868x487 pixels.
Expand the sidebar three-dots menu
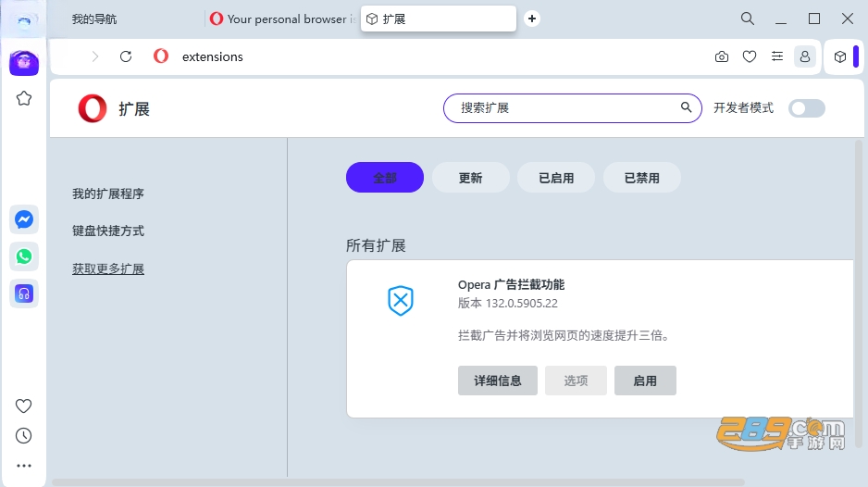coord(24,466)
